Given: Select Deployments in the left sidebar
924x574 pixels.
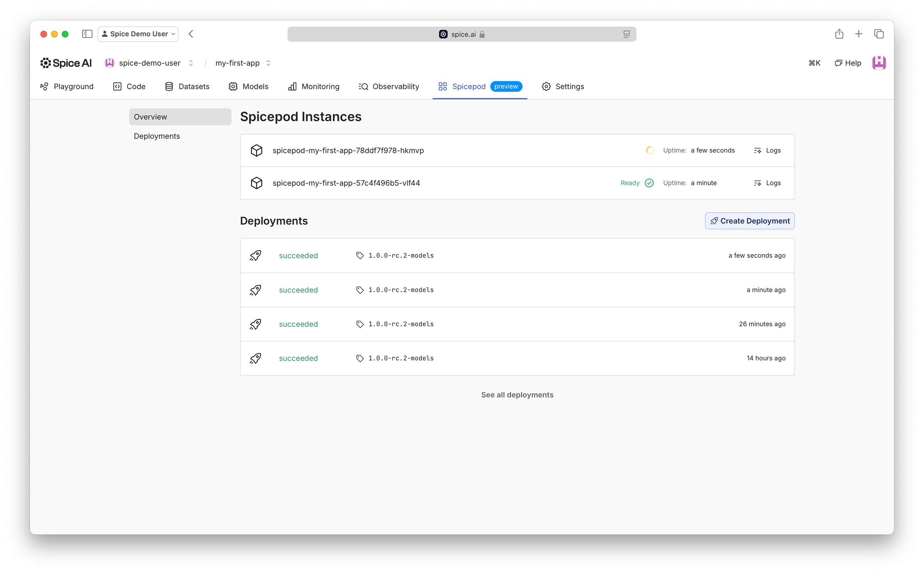Looking at the screenshot, I should point(157,136).
